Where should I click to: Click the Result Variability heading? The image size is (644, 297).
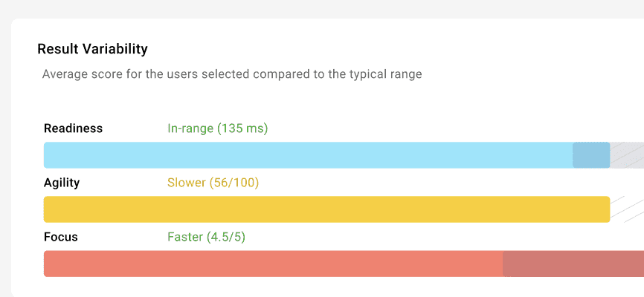coord(92,49)
